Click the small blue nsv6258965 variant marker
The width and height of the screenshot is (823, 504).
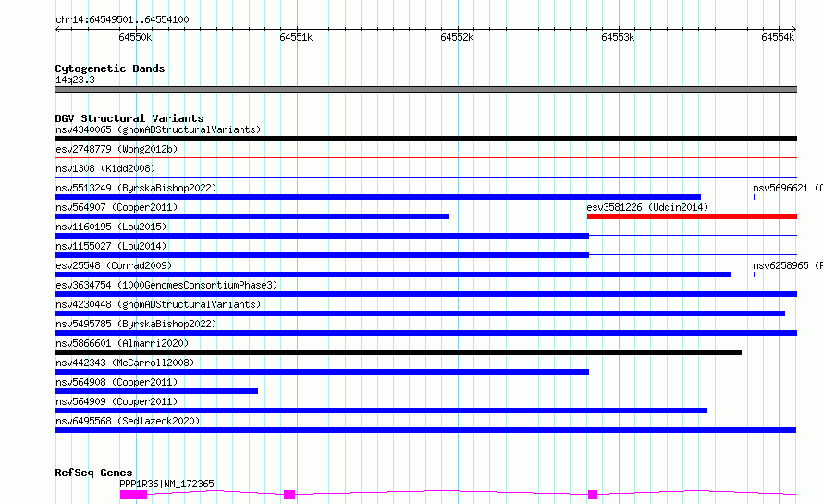755,275
